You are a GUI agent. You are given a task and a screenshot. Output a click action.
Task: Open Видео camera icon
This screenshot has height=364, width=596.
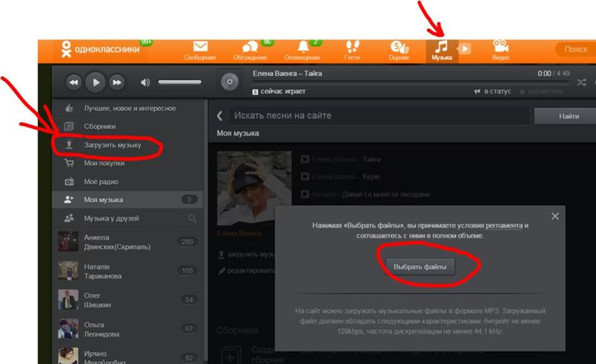(x=501, y=46)
